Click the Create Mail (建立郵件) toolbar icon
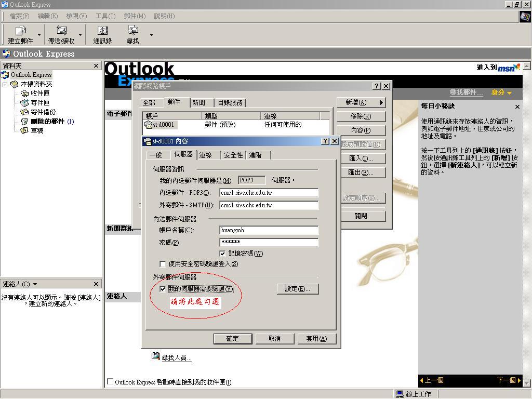 [20, 31]
